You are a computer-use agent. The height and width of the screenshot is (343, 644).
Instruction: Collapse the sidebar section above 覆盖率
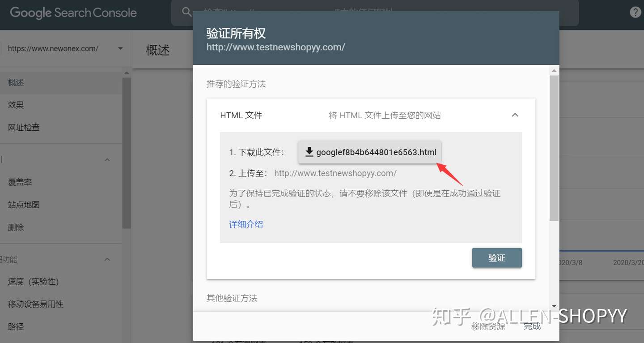click(107, 160)
